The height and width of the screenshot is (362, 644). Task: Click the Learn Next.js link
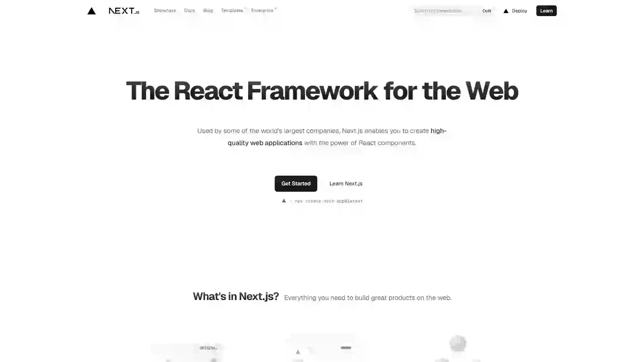pyautogui.click(x=346, y=183)
